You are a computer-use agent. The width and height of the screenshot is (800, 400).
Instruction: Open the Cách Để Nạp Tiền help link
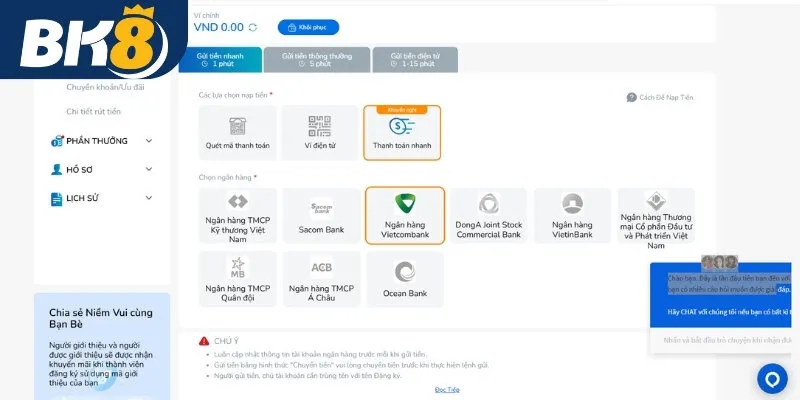click(660, 97)
